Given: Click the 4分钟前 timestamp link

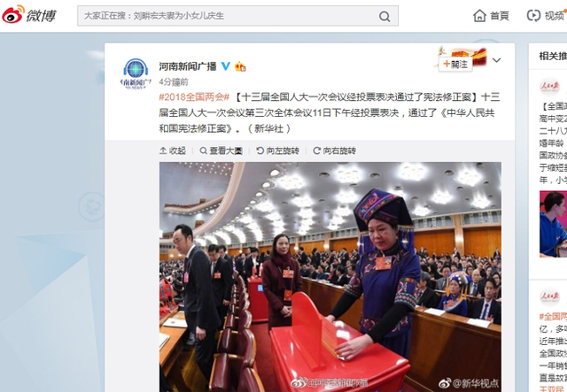Looking at the screenshot, I should tap(174, 82).
